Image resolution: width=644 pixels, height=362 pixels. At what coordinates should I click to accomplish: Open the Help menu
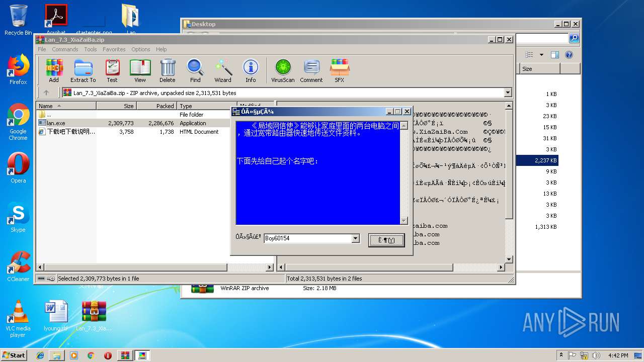click(x=161, y=49)
